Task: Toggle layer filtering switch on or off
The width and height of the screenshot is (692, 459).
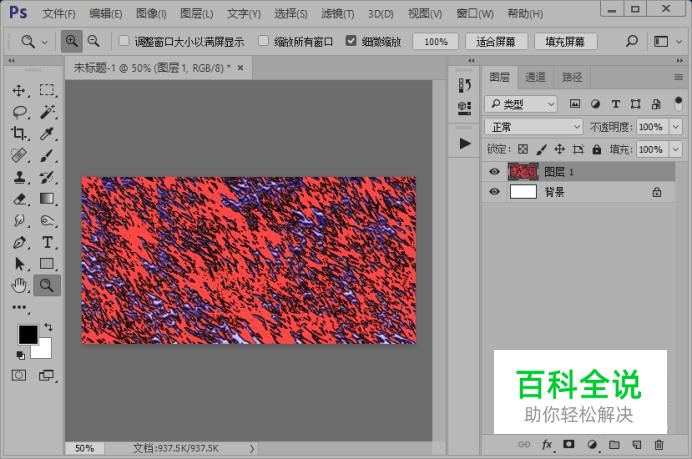Action: click(x=678, y=104)
